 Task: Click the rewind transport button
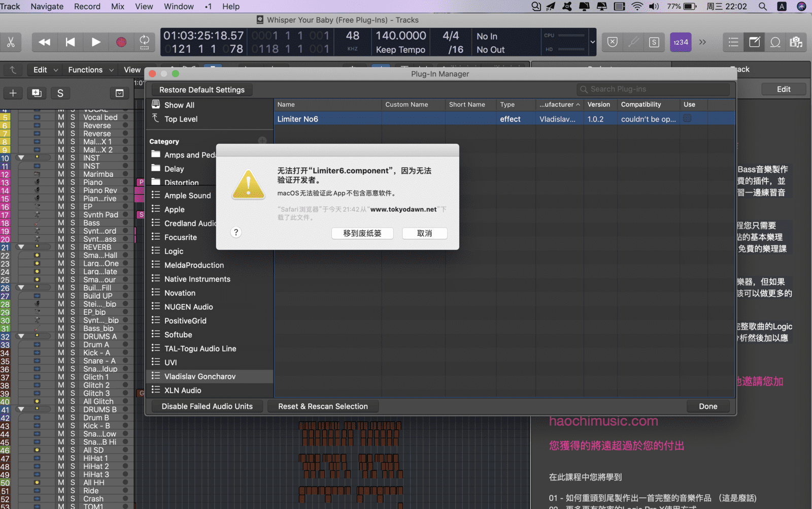point(45,42)
